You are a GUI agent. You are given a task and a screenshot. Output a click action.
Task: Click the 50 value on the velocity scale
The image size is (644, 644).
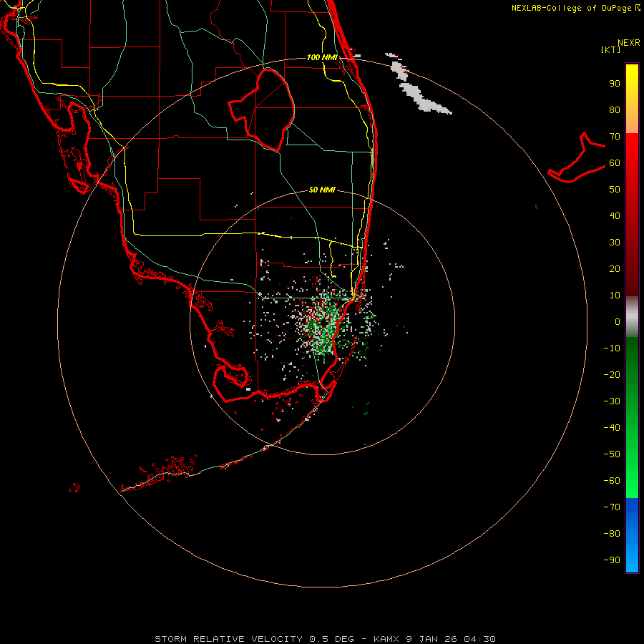(x=615, y=190)
